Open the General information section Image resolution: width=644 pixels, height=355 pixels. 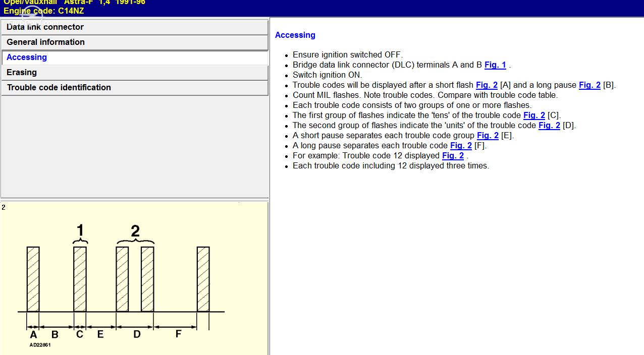tap(135, 42)
